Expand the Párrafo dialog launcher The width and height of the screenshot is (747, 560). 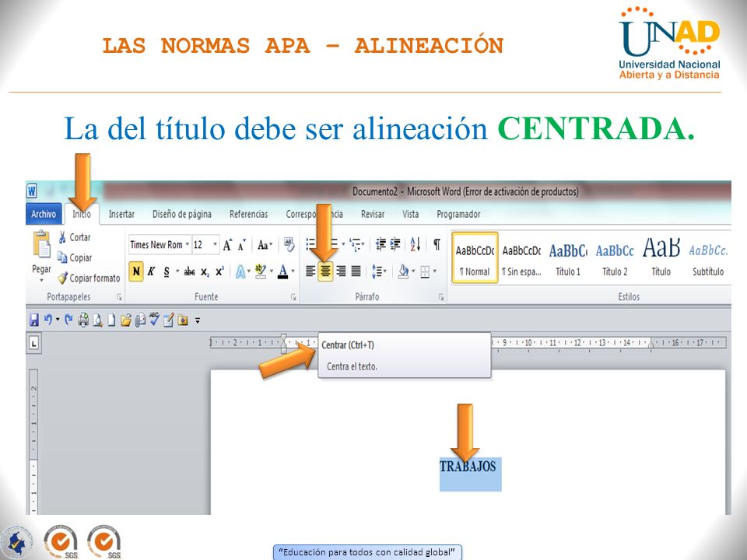point(441,296)
